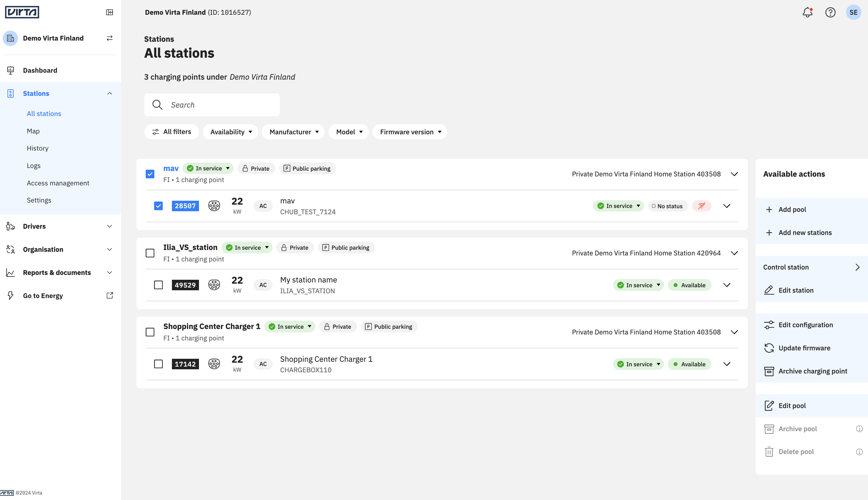868x500 pixels.
Task: Click the Archive charging point box icon
Action: [x=769, y=371]
